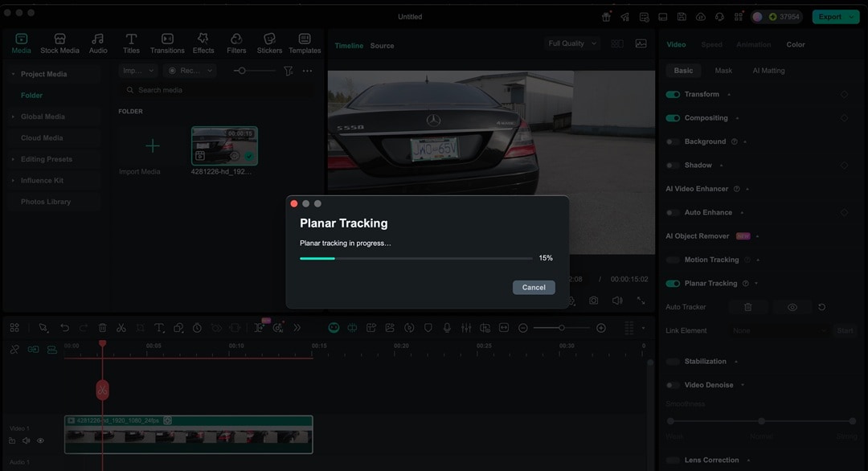
Task: Open the AI Matting sub-tab
Action: tap(768, 70)
